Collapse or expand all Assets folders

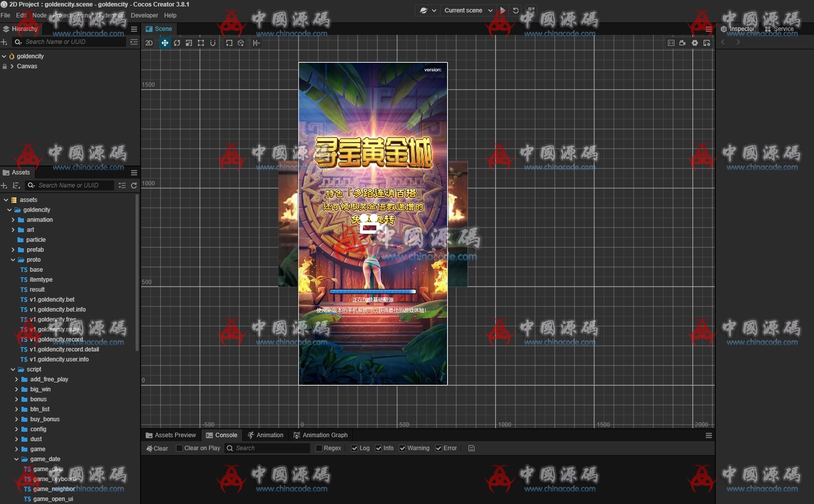click(122, 185)
